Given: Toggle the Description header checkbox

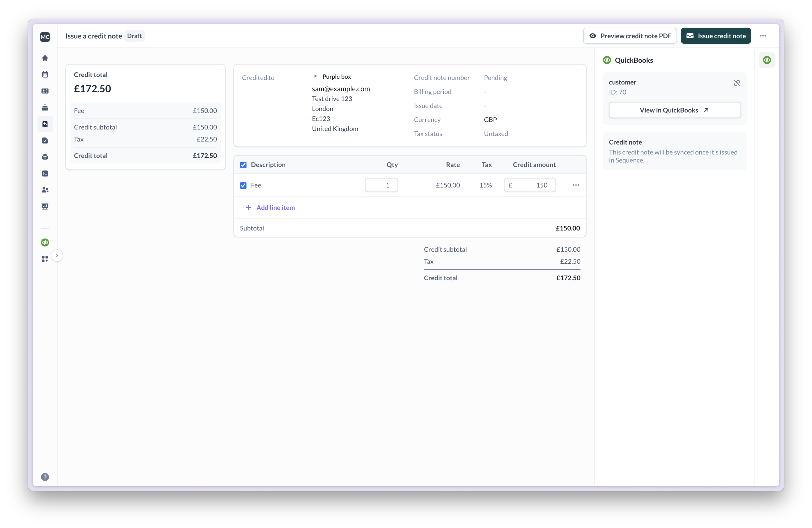Looking at the screenshot, I should tap(243, 164).
